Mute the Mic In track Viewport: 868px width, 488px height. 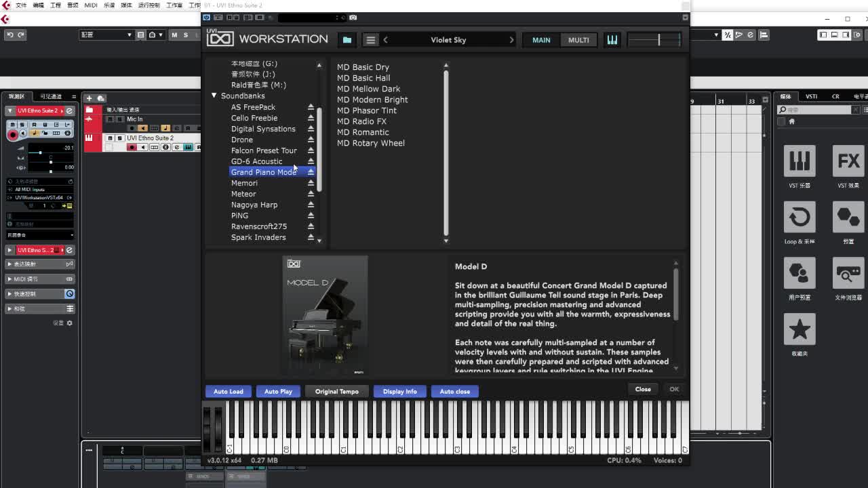click(110, 119)
